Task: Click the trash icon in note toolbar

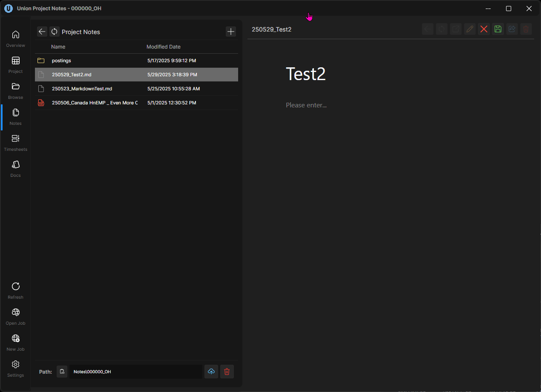Action: click(526, 29)
